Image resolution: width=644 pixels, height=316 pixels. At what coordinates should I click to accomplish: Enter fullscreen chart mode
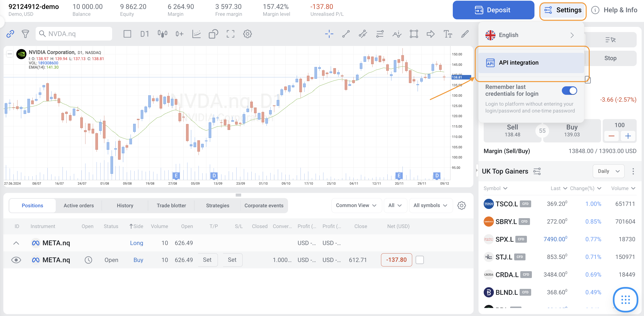pyautogui.click(x=230, y=34)
